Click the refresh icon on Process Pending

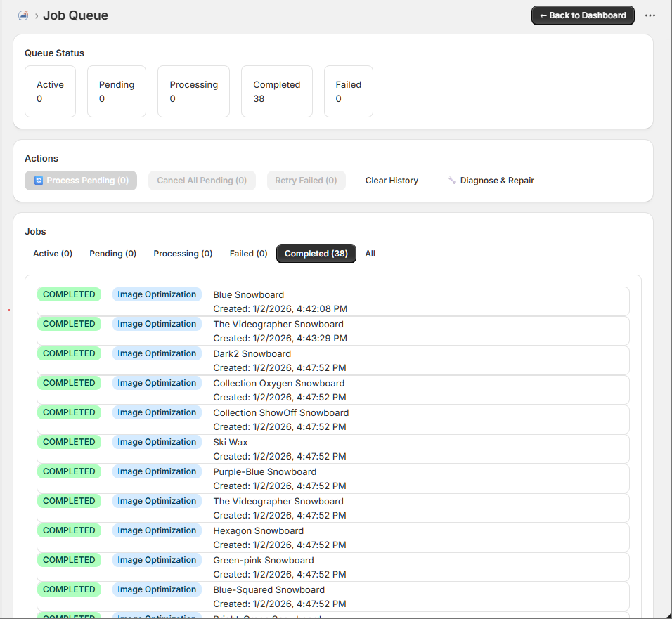(39, 181)
